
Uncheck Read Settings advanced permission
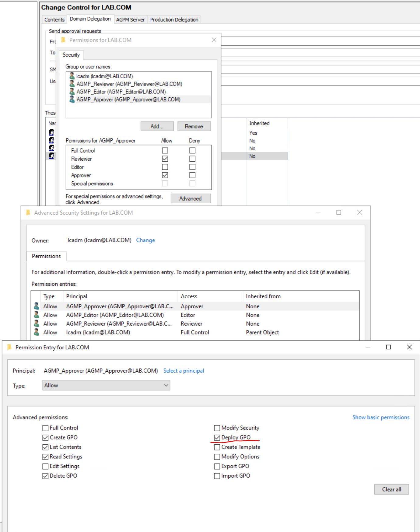45,457
